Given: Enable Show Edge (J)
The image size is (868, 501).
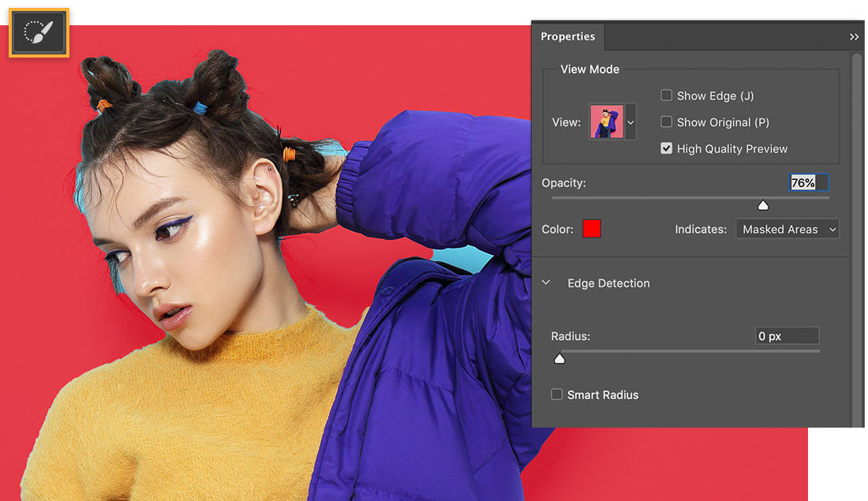Looking at the screenshot, I should coord(666,95).
